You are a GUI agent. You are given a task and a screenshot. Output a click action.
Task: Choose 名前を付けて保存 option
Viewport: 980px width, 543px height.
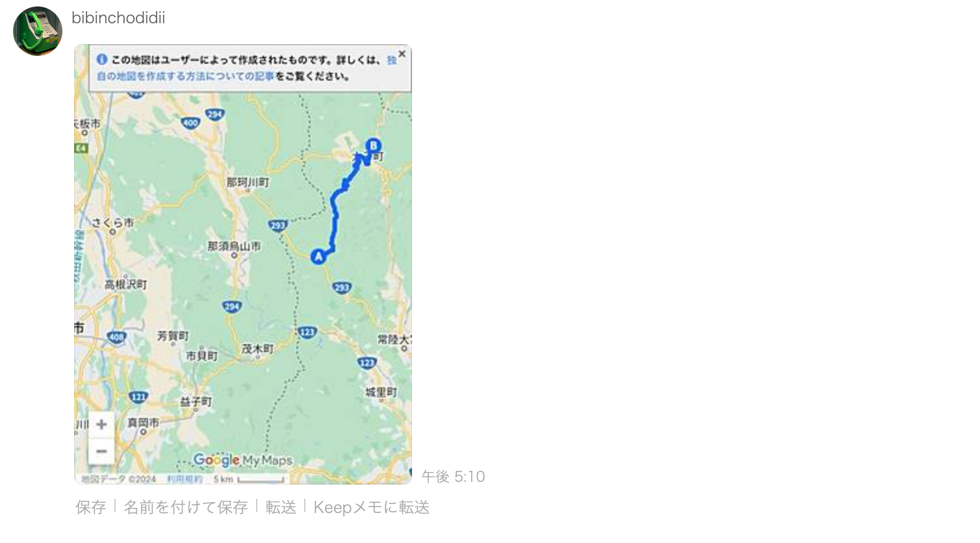[186, 507]
